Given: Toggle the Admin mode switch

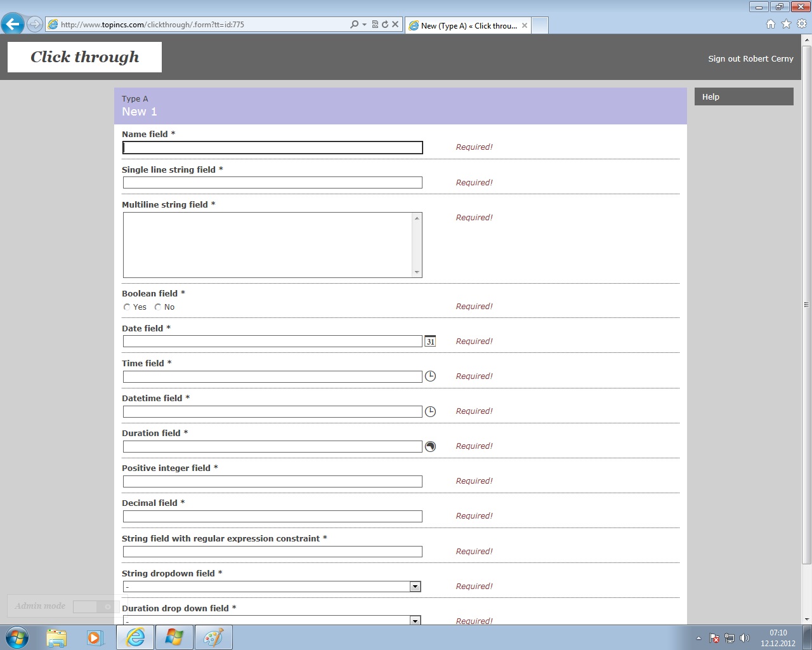Looking at the screenshot, I should [x=95, y=607].
